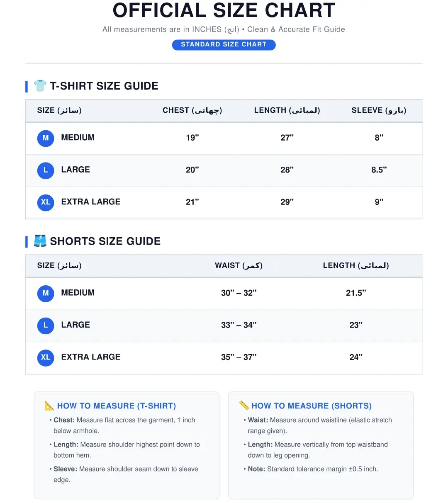448x503 pixels.
Task: Select the WAIST column header
Action: coord(239,265)
